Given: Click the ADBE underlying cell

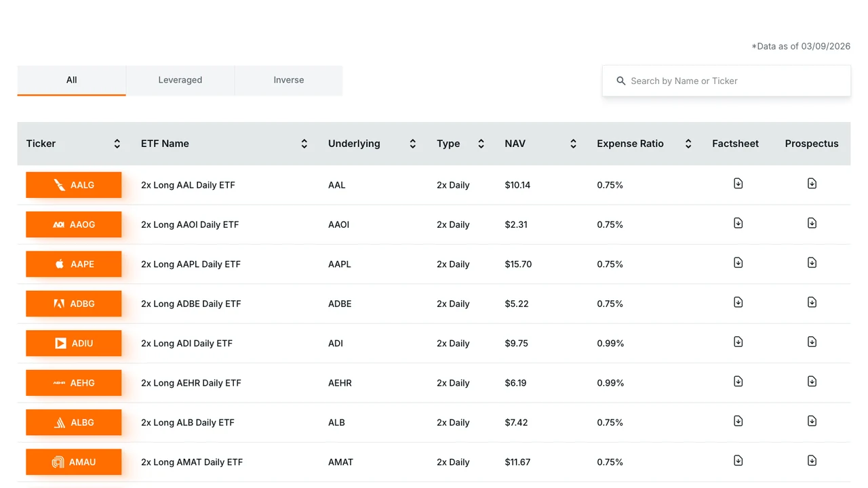Looking at the screenshot, I should pos(340,304).
